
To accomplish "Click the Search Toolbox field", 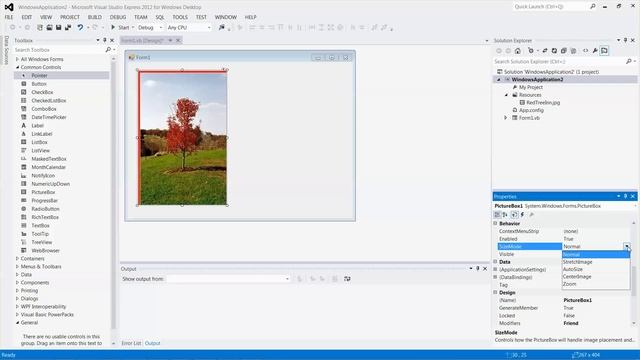I will (59, 50).
